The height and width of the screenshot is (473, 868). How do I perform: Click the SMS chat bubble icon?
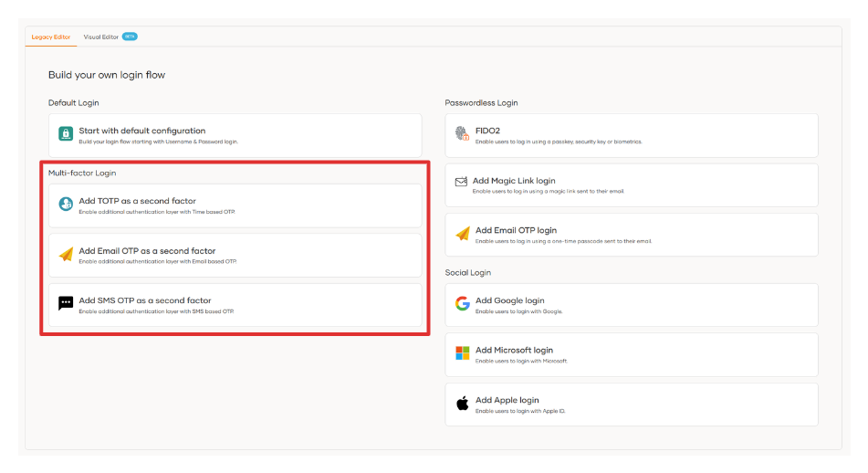[x=66, y=303]
